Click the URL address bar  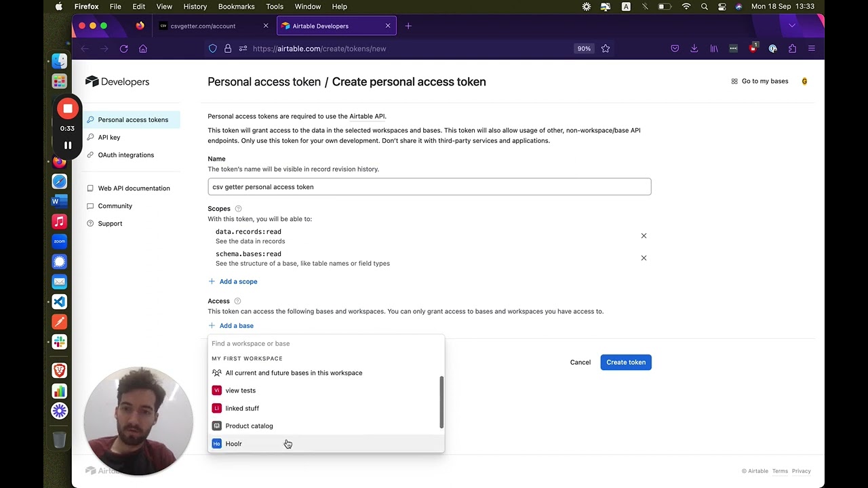pyautogui.click(x=410, y=49)
